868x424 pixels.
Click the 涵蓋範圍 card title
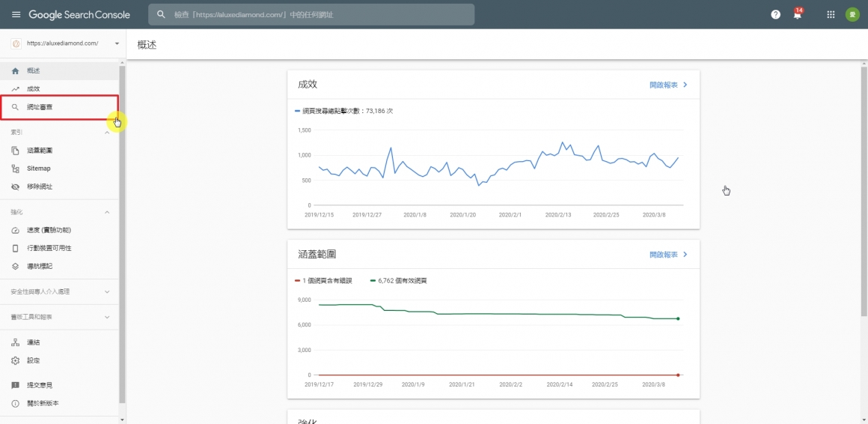pyautogui.click(x=317, y=255)
